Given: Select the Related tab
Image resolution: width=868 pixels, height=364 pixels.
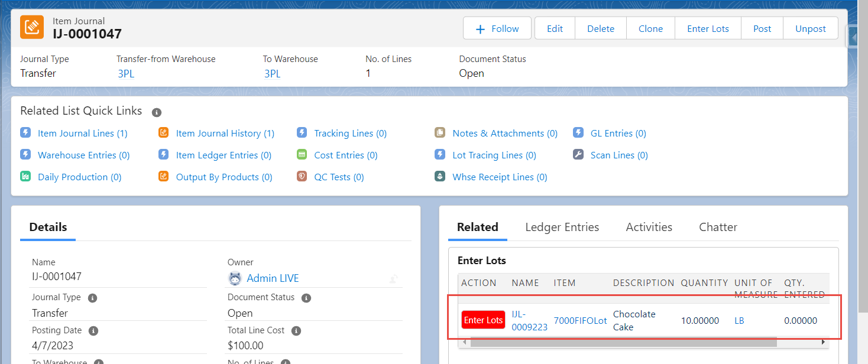Looking at the screenshot, I should 477,227.
